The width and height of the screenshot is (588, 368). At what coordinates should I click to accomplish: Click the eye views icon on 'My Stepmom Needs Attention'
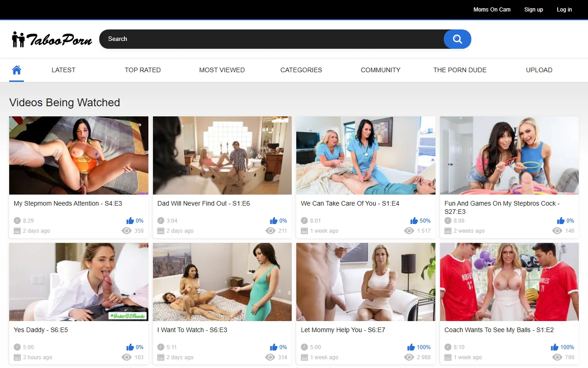coord(127,230)
